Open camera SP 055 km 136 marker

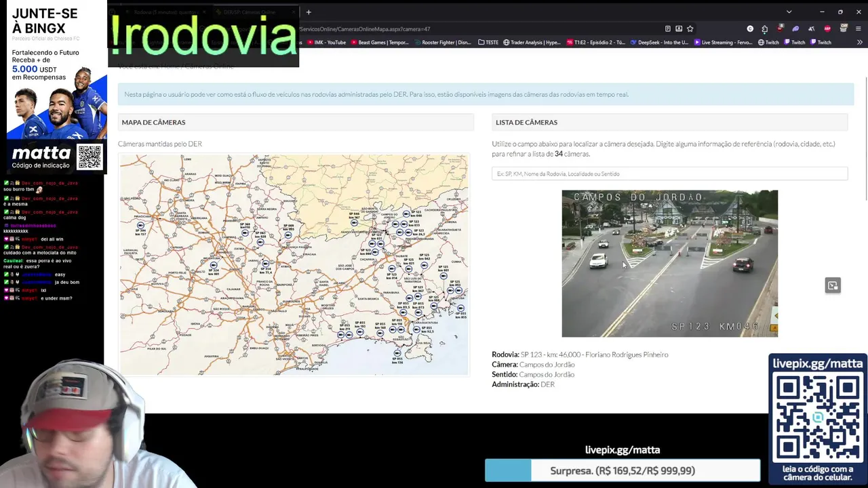point(397,353)
